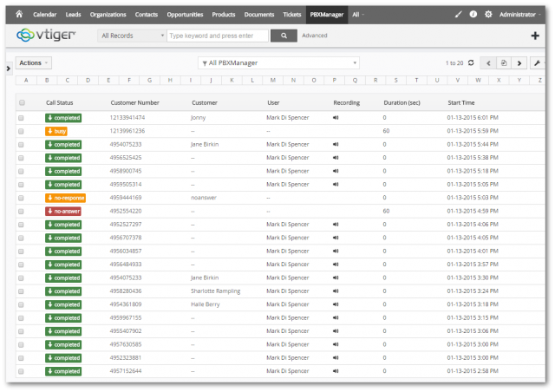Open the settings gear icon
This screenshot has height=392, width=555.
(x=488, y=14)
